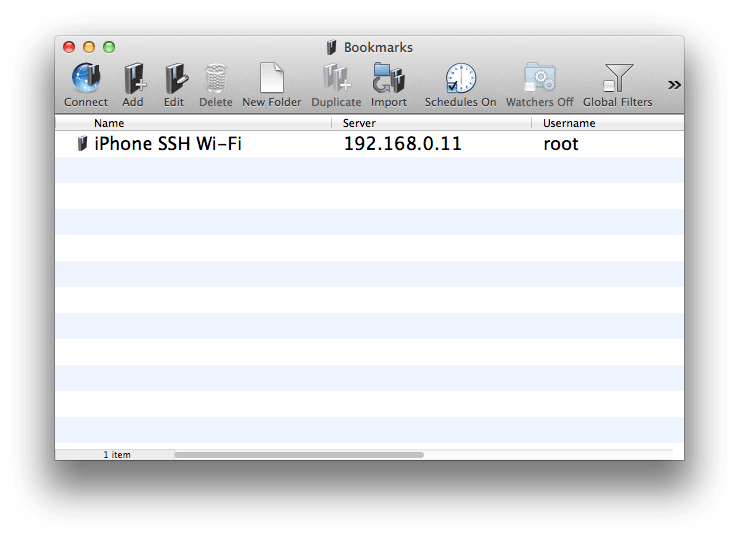The height and width of the screenshot is (541, 743).
Task: Click the green zoom window button
Action: pyautogui.click(x=109, y=47)
